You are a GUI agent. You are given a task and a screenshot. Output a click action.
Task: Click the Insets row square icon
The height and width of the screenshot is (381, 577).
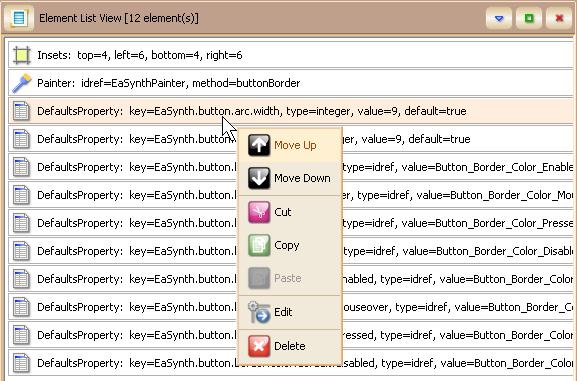click(x=21, y=55)
